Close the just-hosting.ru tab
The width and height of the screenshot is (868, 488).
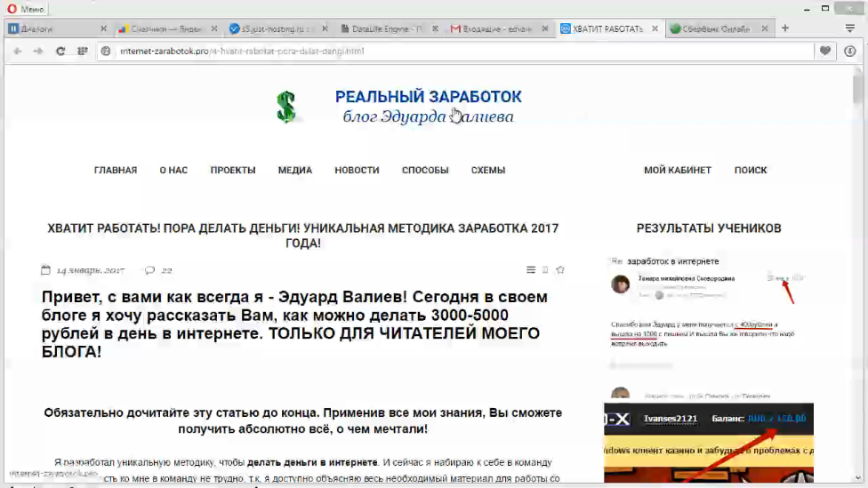[x=325, y=28]
